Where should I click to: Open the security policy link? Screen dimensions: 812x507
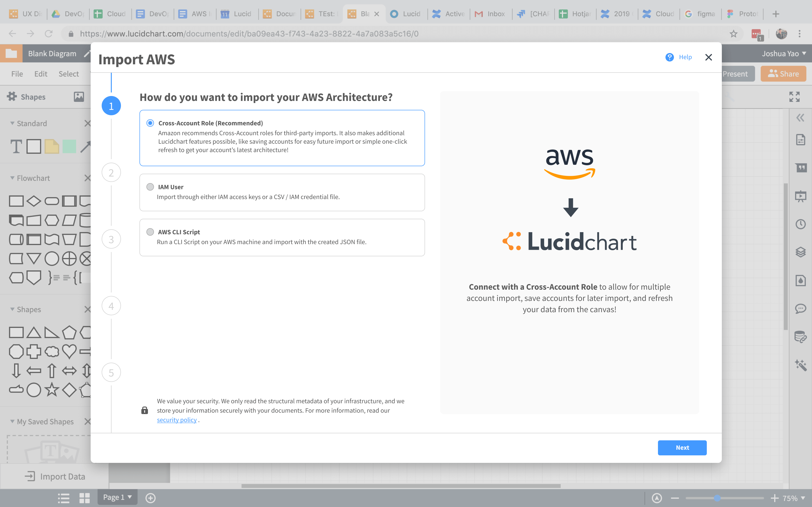177,420
